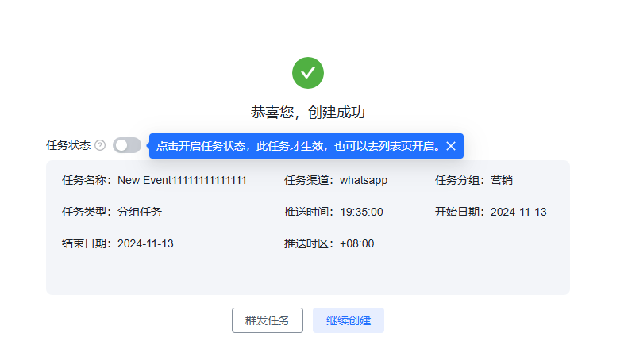The image size is (624, 364).
Task: Click the 恭喜您，创建成功 heading
Action: coord(308,113)
